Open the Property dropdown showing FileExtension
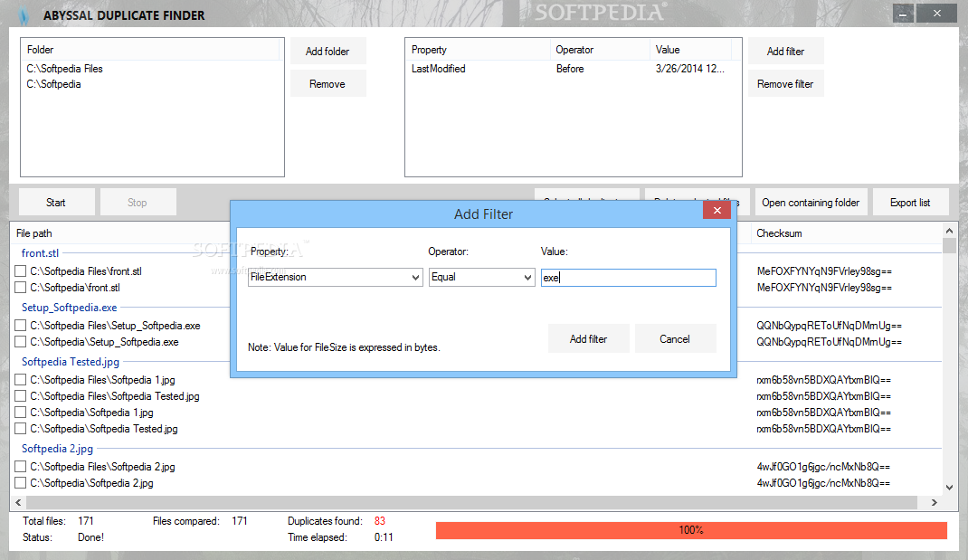This screenshot has width=968, height=560. 336,277
